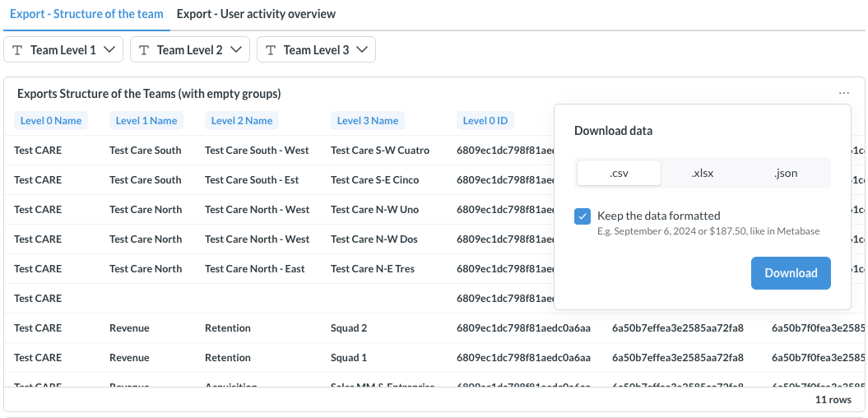The image size is (868, 418).
Task: Switch to Export - Structure of the team tab
Action: (86, 14)
